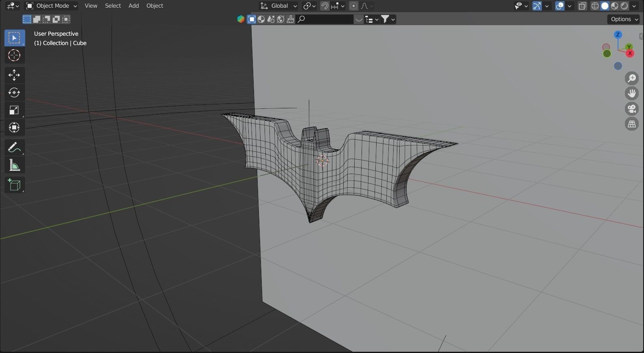The width and height of the screenshot is (644, 353).
Task: Expand shading options dropdown arrow
Action: coord(634,6)
